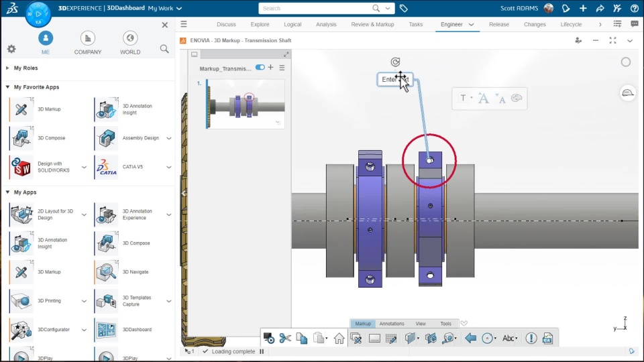
Task: Switch to the Lifecycle tab
Action: click(571, 25)
